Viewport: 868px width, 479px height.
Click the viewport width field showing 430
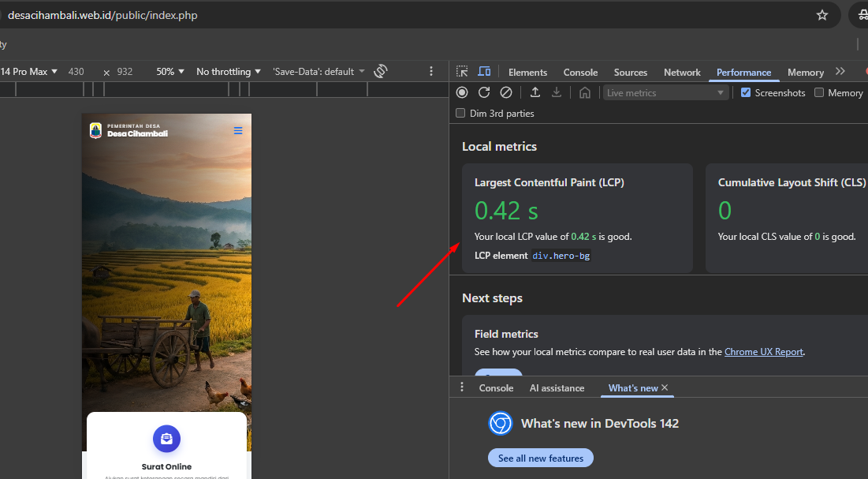76,72
